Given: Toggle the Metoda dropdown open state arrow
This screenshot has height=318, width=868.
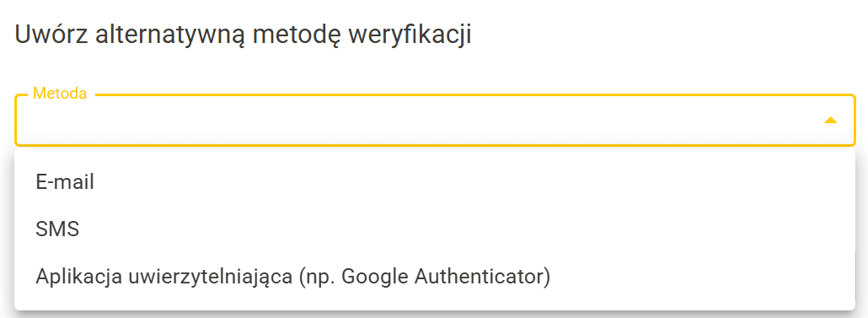Looking at the screenshot, I should [x=830, y=121].
